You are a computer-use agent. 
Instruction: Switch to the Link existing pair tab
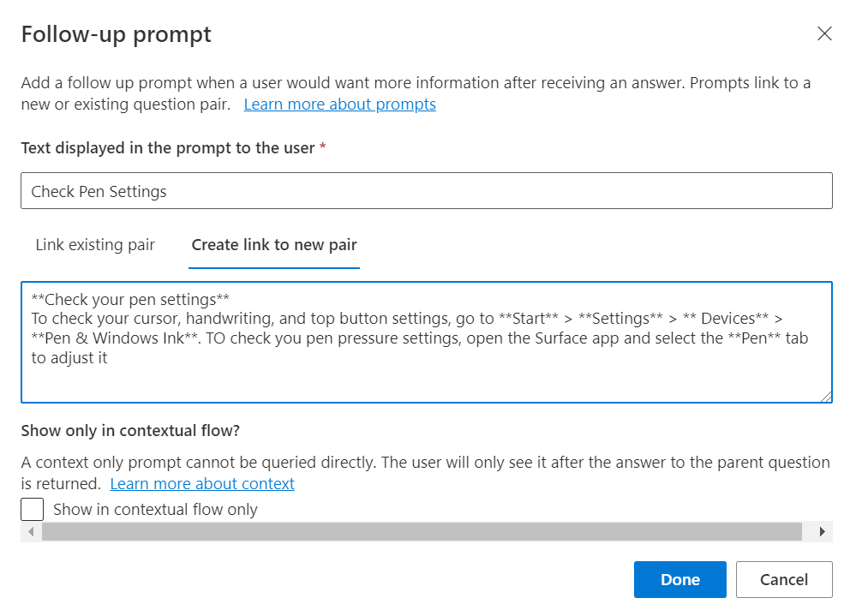click(95, 245)
